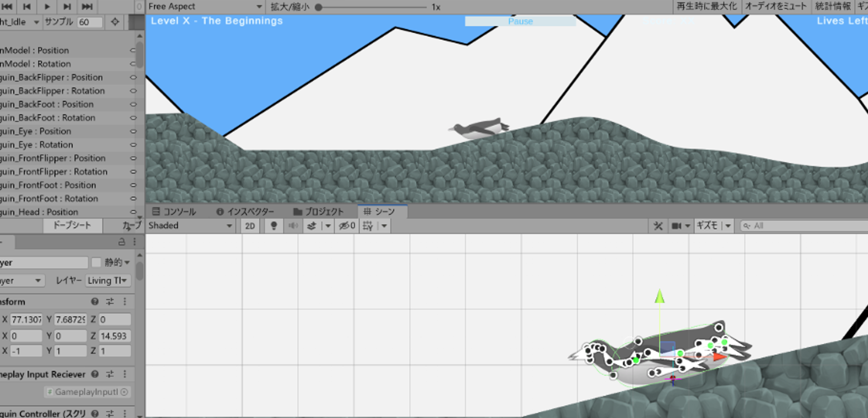The height and width of the screenshot is (418, 868).
Task: Jump to the last animation keyframe
Action: click(x=87, y=7)
